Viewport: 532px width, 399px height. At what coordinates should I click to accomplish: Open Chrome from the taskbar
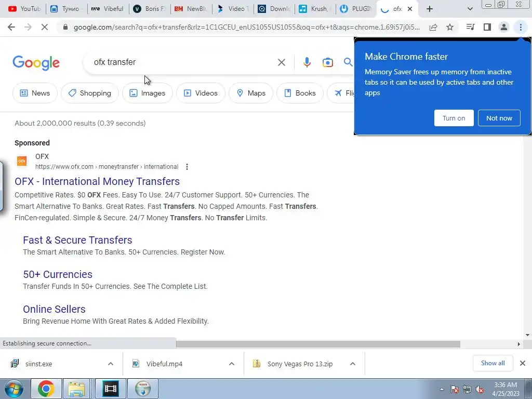coord(46,389)
